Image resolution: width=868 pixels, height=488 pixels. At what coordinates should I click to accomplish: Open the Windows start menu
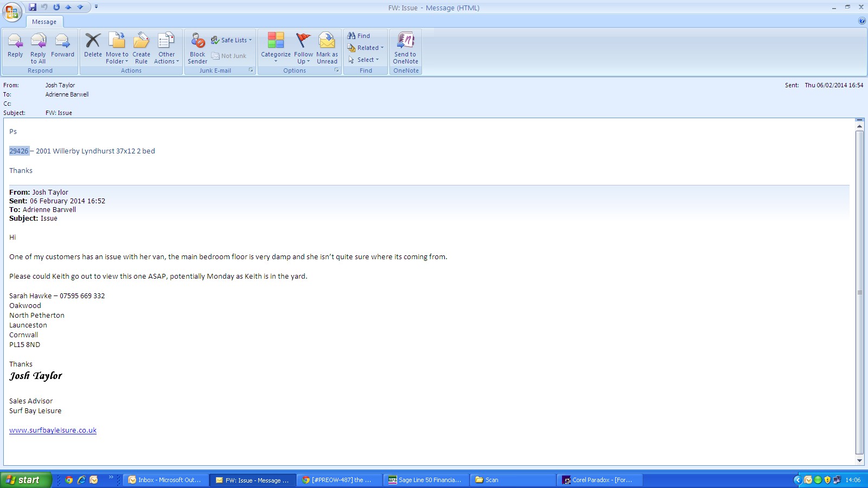tap(26, 480)
